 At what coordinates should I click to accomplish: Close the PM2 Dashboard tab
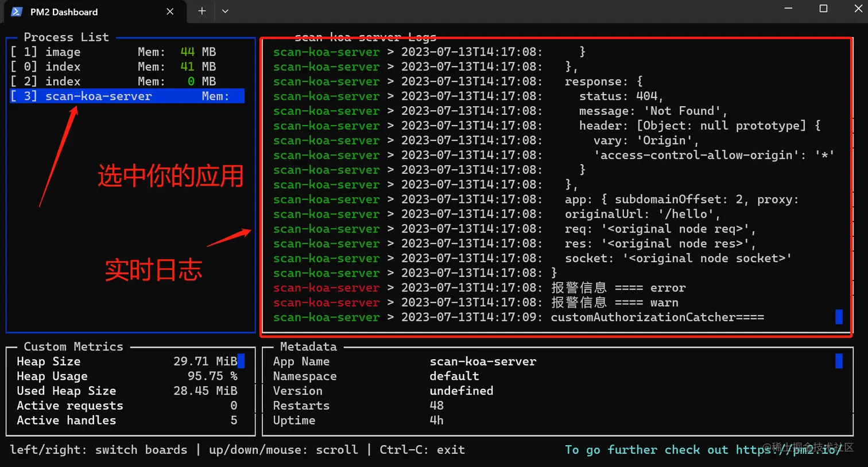pos(170,11)
